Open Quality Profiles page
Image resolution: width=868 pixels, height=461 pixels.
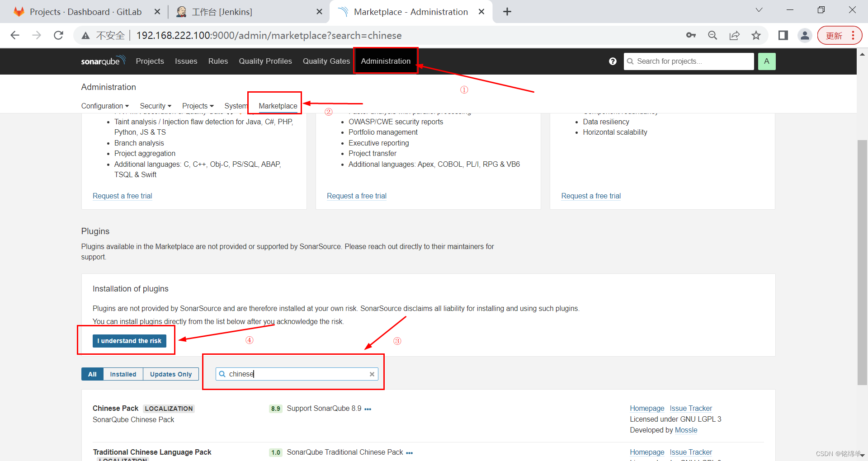pyautogui.click(x=265, y=61)
